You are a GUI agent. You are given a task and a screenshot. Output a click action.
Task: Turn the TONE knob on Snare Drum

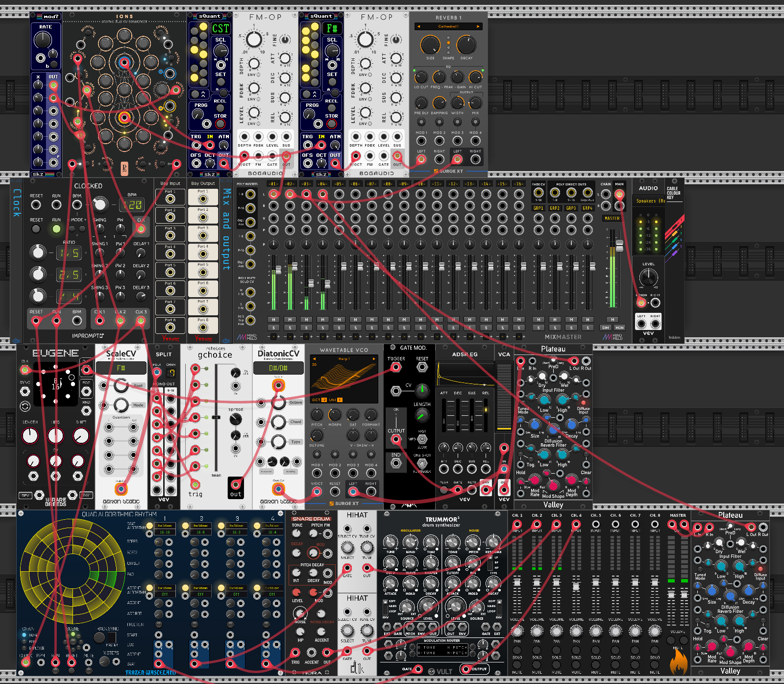coord(296,534)
